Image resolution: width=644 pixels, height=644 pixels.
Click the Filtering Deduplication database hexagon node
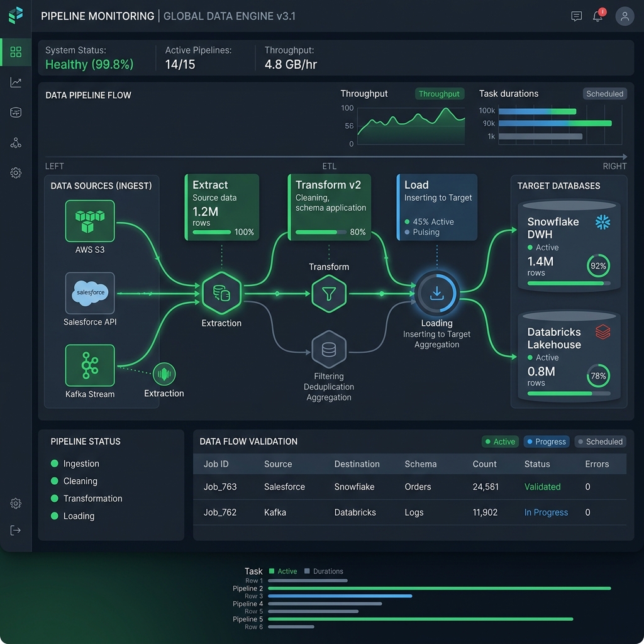(x=329, y=349)
